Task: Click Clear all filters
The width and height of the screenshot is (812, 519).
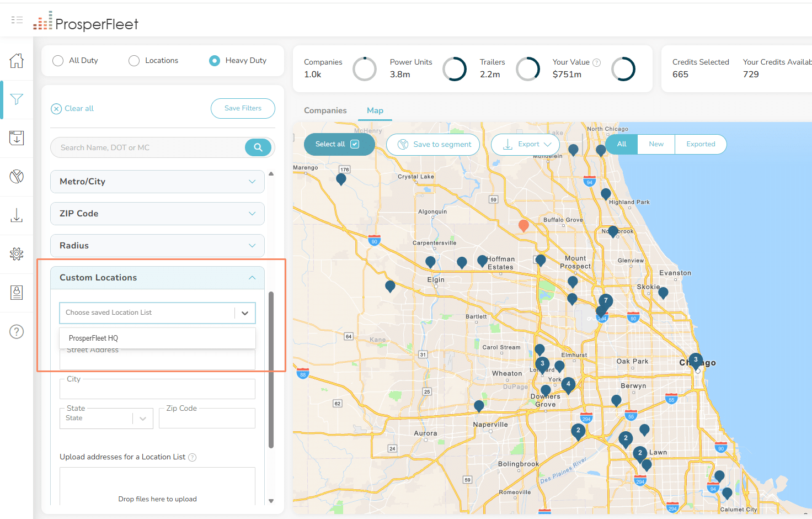Action: point(72,109)
